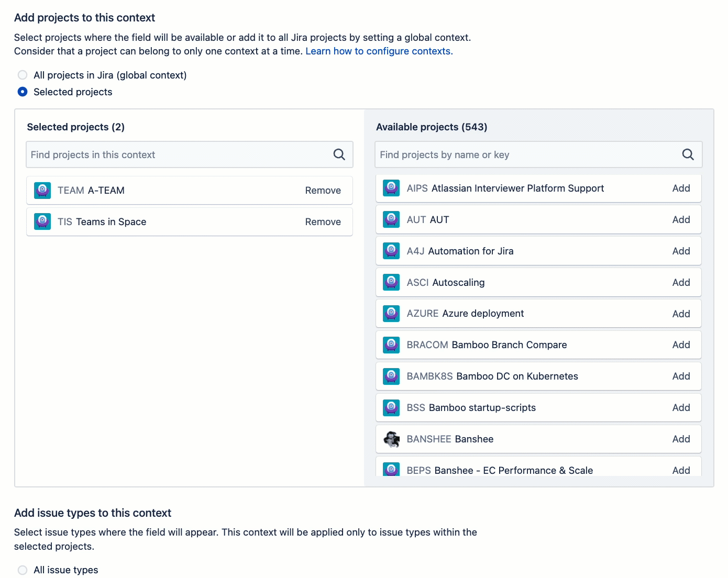This screenshot has height=578, width=728.
Task: Click the AUT project avatar icon
Action: (x=391, y=219)
